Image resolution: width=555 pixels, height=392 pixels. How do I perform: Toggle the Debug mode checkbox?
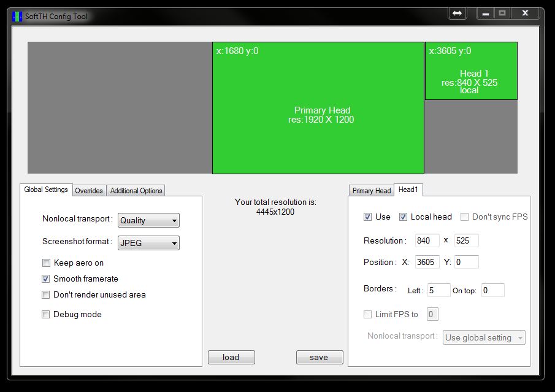[46, 315]
